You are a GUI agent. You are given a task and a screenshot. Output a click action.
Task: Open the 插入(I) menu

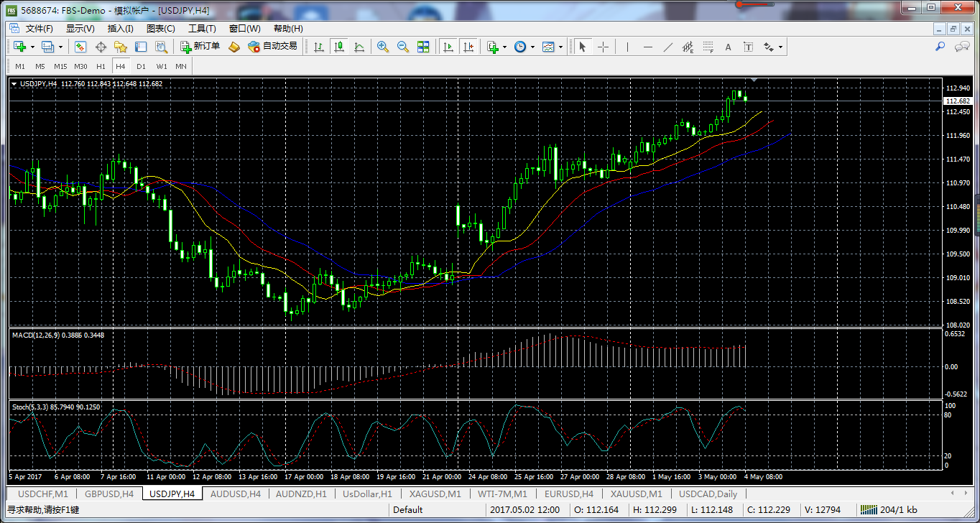coord(120,29)
